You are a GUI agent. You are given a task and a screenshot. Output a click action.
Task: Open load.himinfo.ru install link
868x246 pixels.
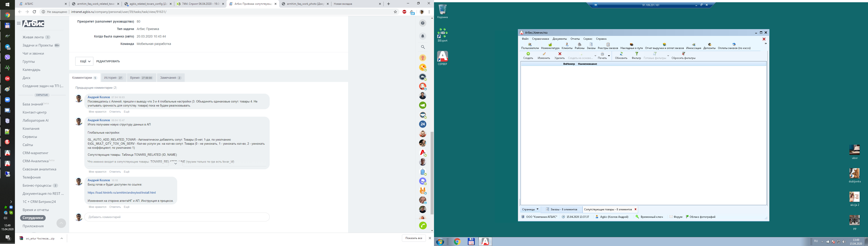[x=122, y=193]
